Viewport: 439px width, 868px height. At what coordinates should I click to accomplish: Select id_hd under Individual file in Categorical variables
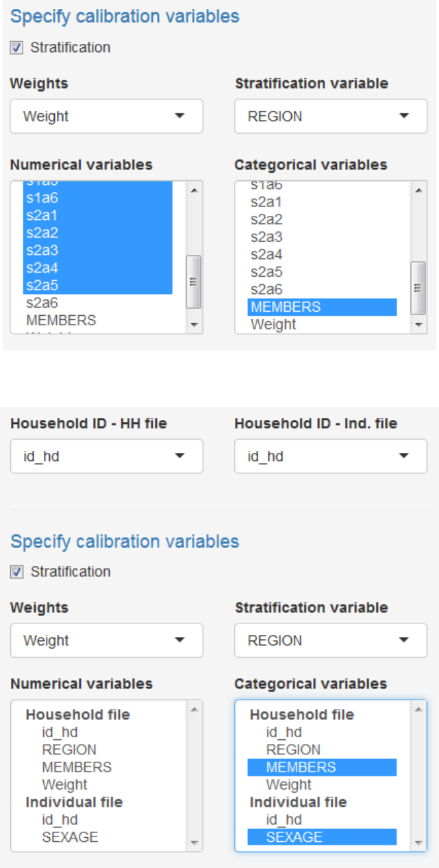tap(284, 819)
